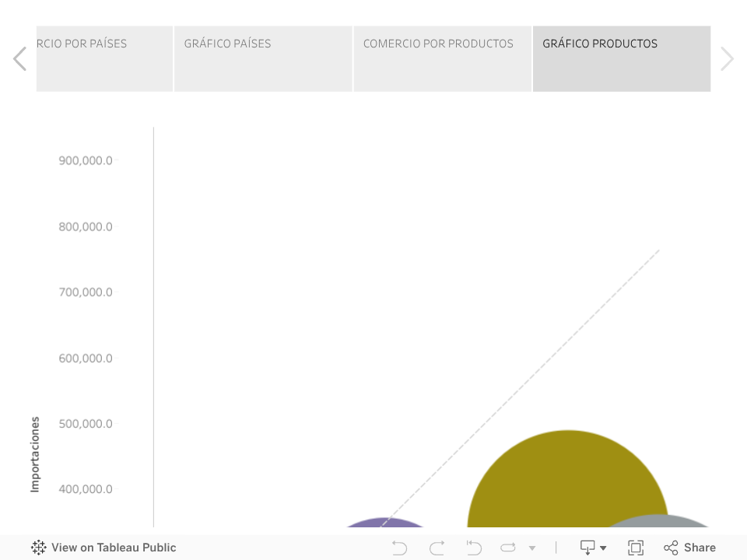Select the large olive-yellow bubble
Image resolution: width=747 pixels, height=560 pixels.
point(568,478)
